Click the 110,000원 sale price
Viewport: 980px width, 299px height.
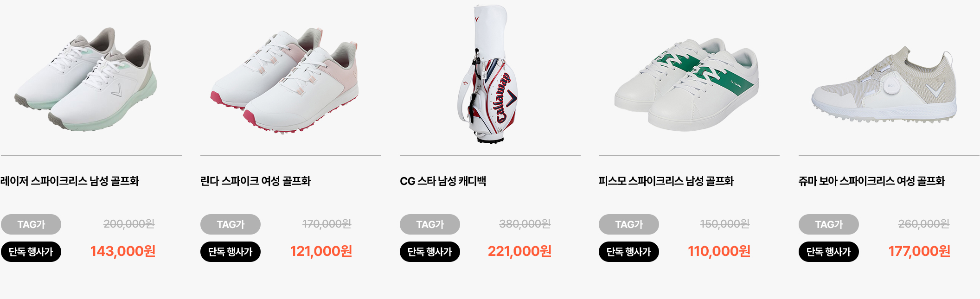click(719, 251)
